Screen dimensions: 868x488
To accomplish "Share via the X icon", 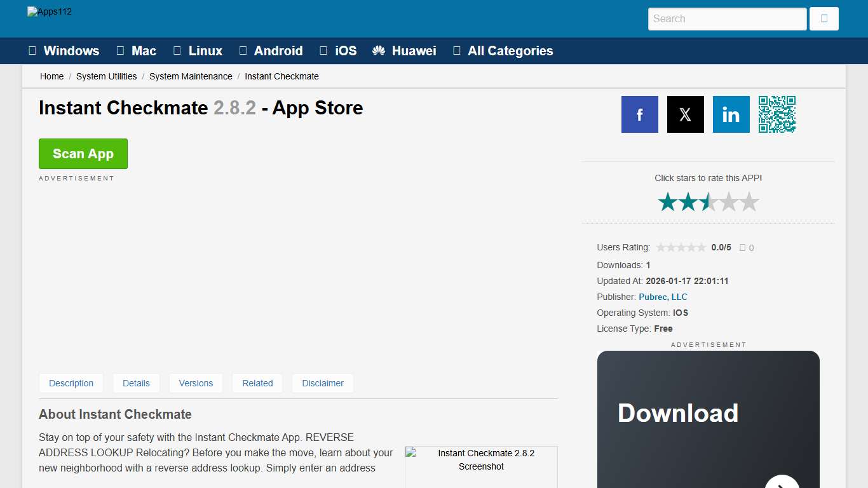I will [685, 114].
